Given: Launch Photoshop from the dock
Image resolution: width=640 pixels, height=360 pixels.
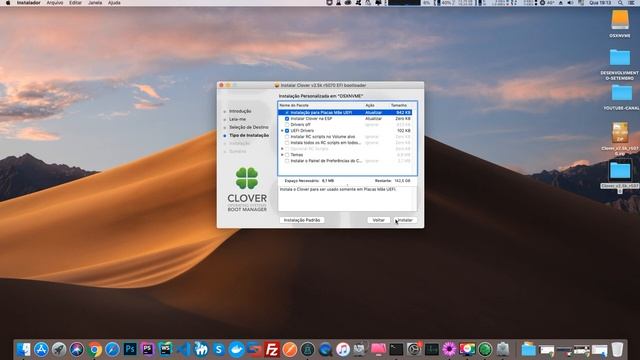Looking at the screenshot, I should (x=130, y=349).
